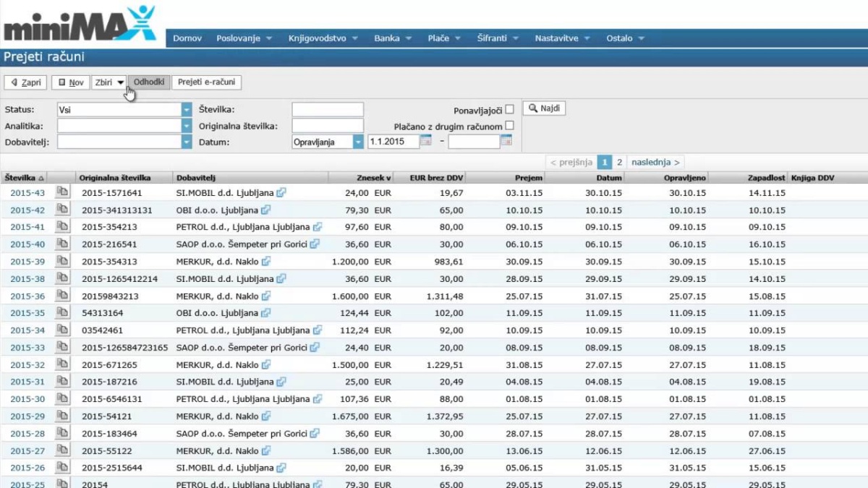Go to page 2 of results
This screenshot has width=868, height=488.
pos(619,163)
